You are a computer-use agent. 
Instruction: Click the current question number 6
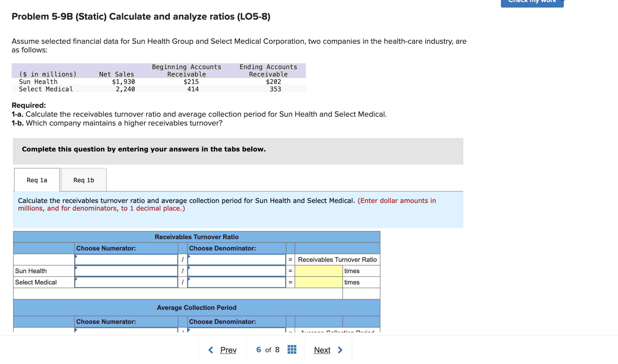pos(258,350)
